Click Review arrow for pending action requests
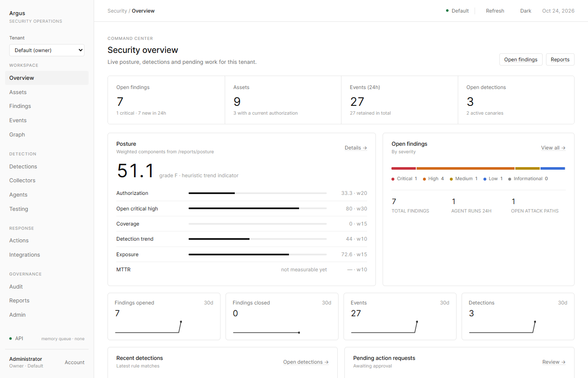Viewport: 588px width, 378px height. click(x=554, y=362)
